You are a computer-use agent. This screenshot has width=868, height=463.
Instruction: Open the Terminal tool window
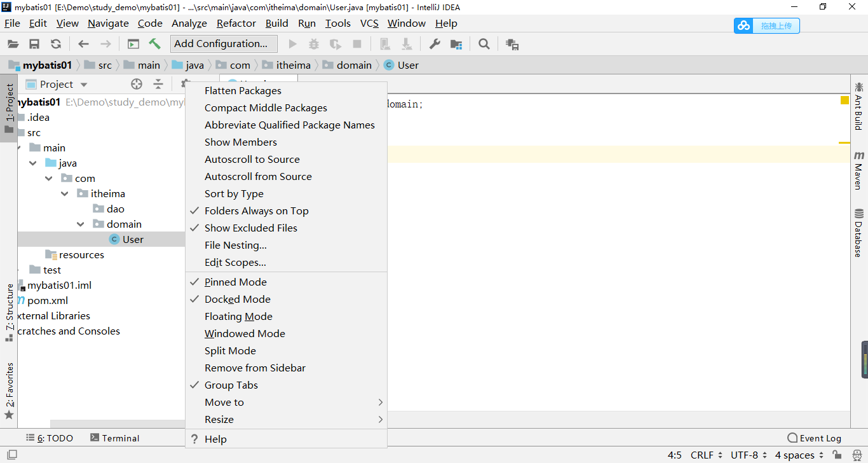click(x=115, y=438)
